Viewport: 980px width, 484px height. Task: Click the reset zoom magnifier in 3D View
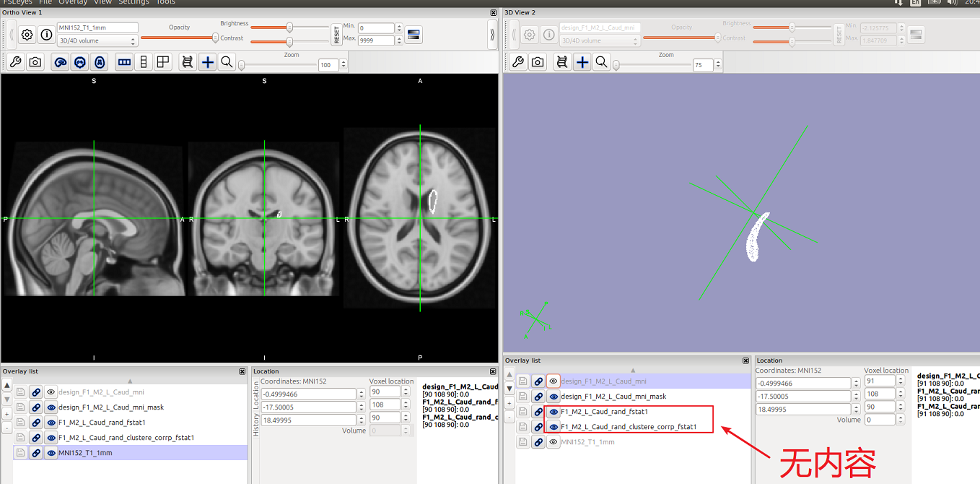[602, 63]
